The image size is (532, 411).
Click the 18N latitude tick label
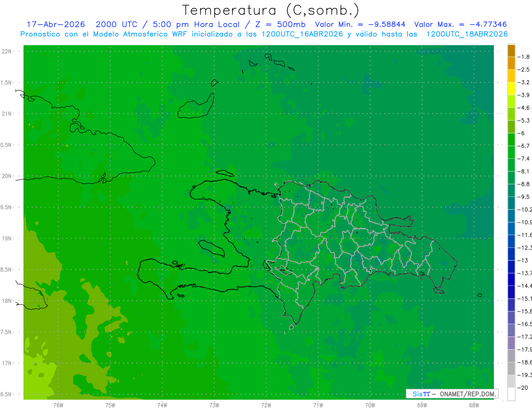click(8, 301)
